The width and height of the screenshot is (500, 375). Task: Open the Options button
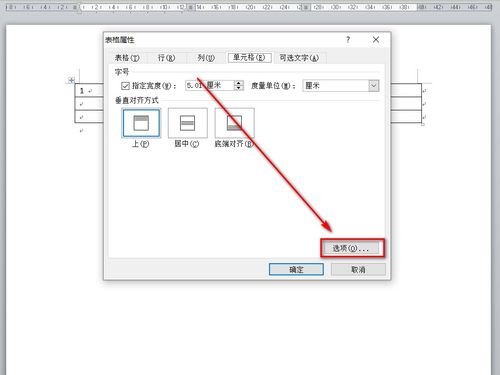350,248
